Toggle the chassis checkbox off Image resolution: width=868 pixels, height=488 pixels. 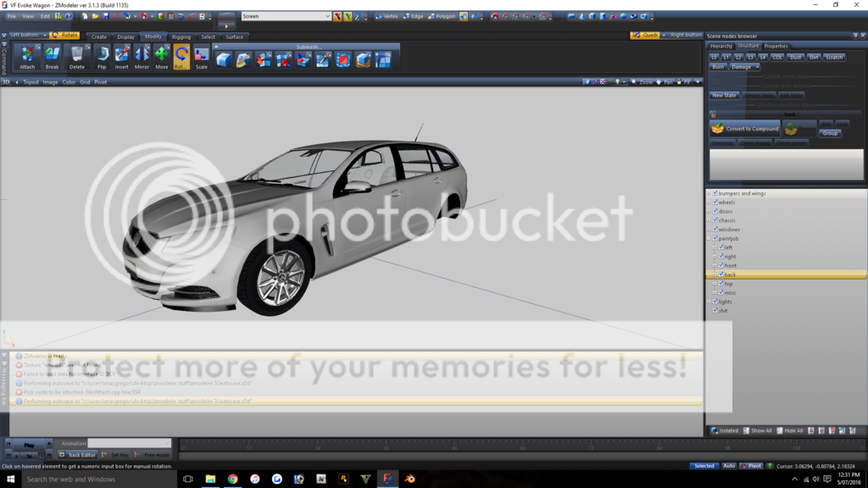pyautogui.click(x=715, y=220)
